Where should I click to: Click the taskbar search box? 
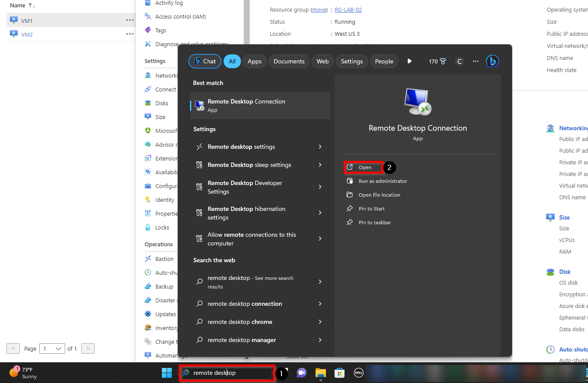(x=227, y=373)
